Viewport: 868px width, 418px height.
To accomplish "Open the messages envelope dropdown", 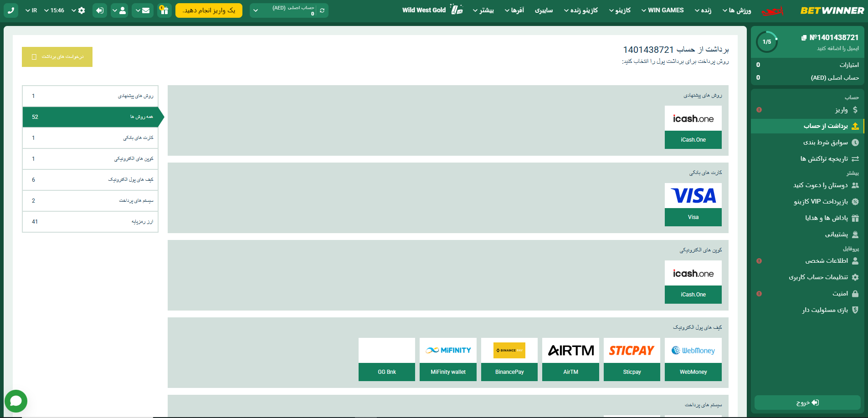I will pos(143,10).
